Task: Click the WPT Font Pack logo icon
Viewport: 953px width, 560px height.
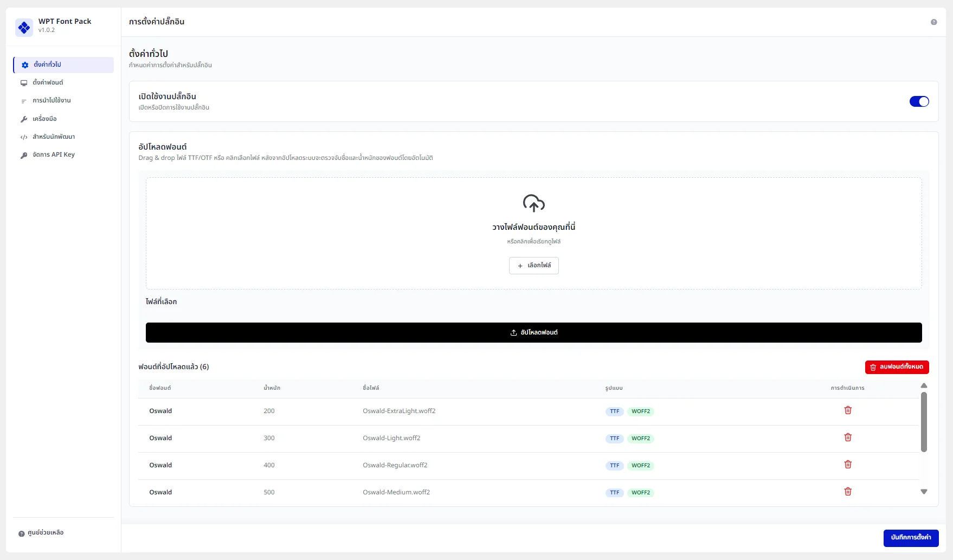Action: pyautogui.click(x=24, y=27)
